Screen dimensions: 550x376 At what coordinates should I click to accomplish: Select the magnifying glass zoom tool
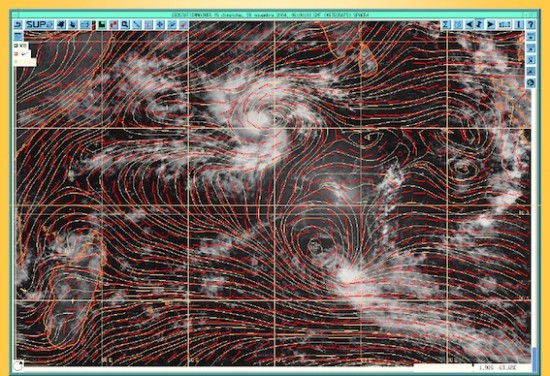125,25
